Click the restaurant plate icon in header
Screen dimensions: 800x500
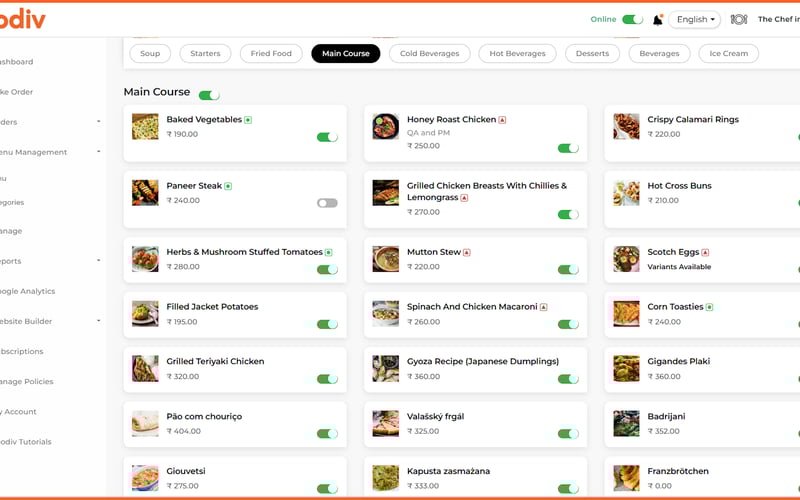tap(739, 19)
